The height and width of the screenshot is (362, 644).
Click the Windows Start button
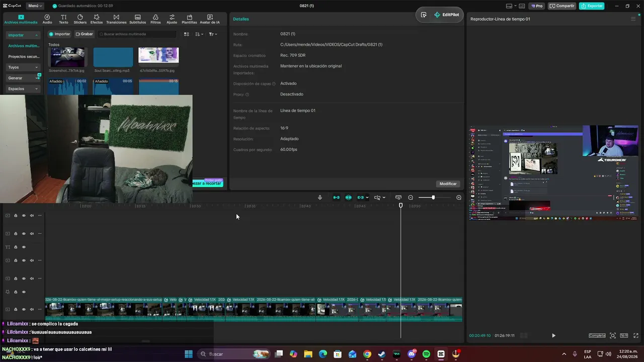189,354
